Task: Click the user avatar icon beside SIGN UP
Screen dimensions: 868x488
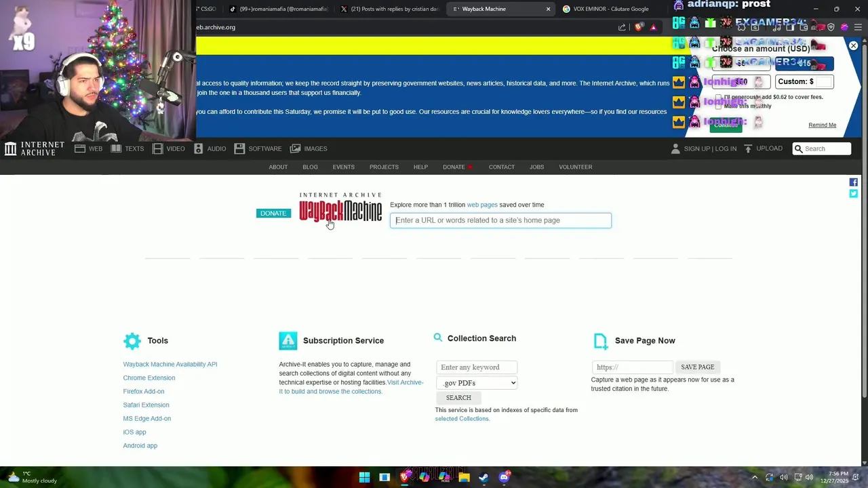Action: tap(675, 148)
